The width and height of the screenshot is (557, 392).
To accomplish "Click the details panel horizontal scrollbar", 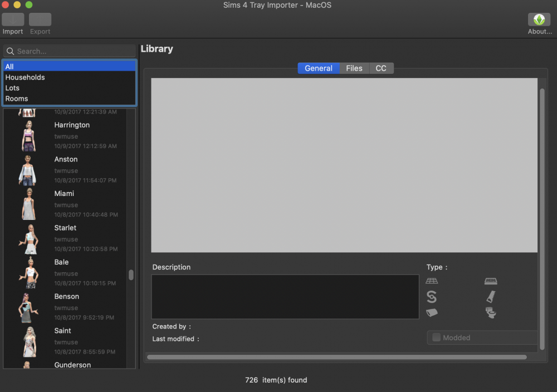I will 337,357.
